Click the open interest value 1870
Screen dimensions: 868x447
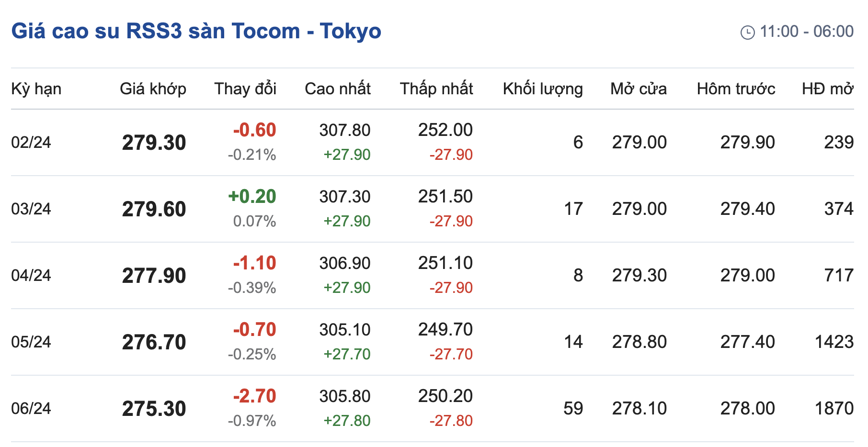pyautogui.click(x=834, y=409)
